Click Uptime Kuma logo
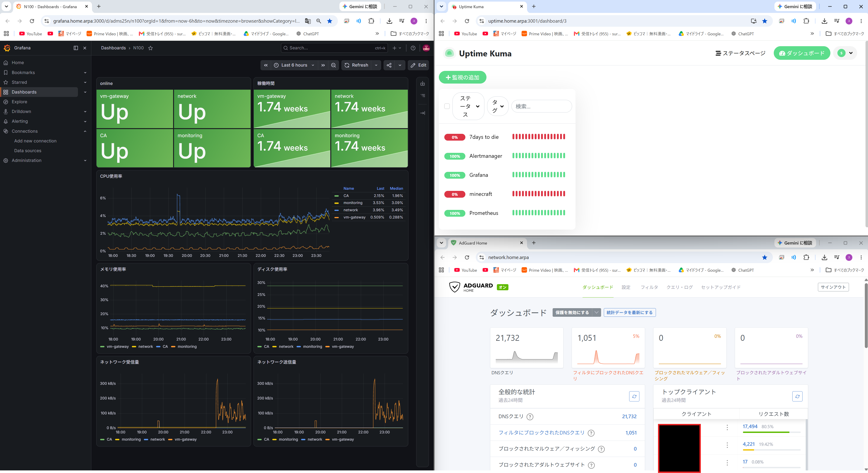 (x=449, y=53)
